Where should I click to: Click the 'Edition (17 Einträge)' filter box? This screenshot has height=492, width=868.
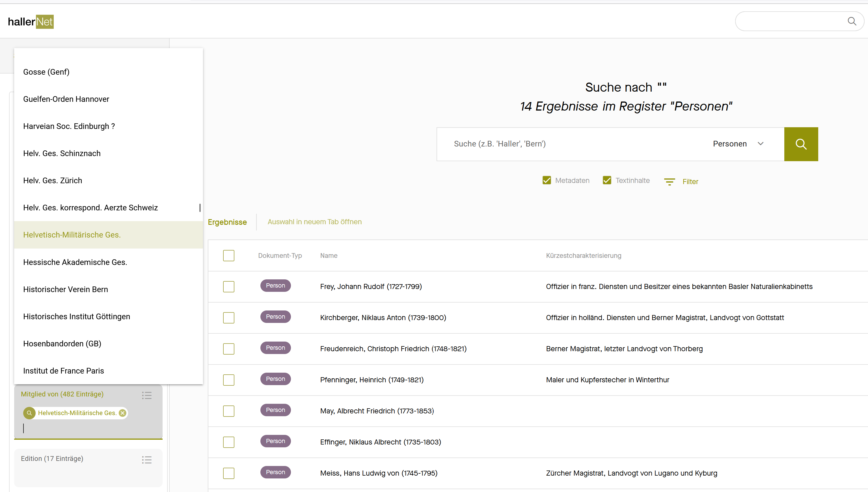tap(88, 467)
